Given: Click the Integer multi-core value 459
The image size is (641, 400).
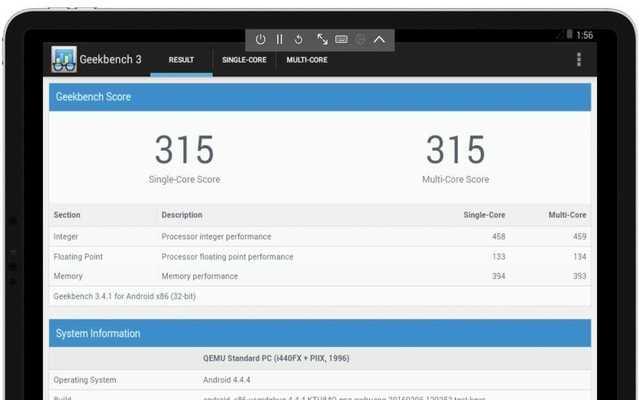Looking at the screenshot, I should point(579,236).
